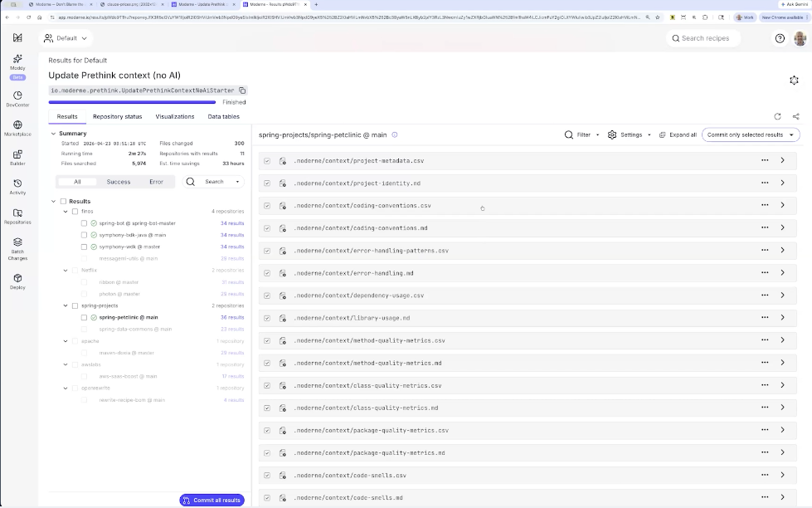This screenshot has width=812, height=508.
Task: Open a new browser tab with plus
Action: click(x=316, y=4)
